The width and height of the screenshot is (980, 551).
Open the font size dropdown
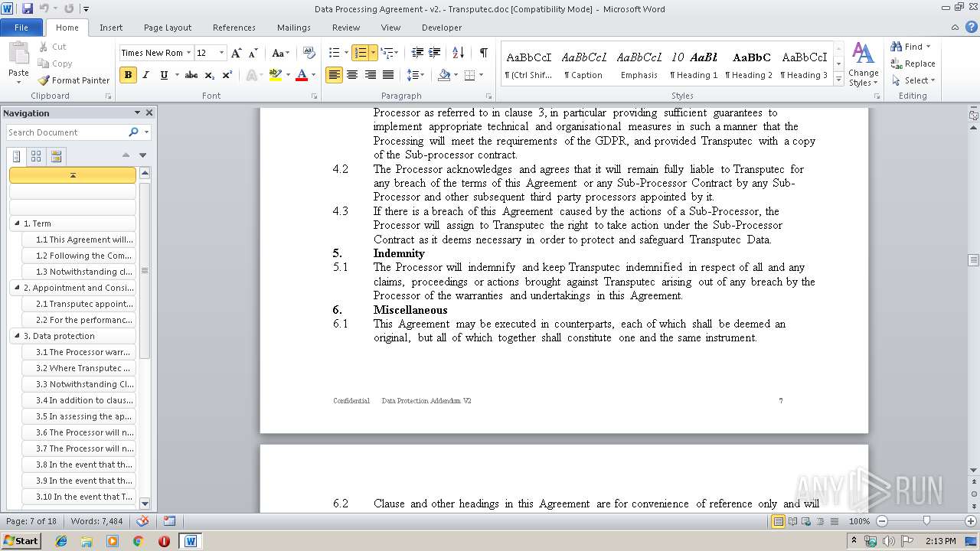(222, 53)
